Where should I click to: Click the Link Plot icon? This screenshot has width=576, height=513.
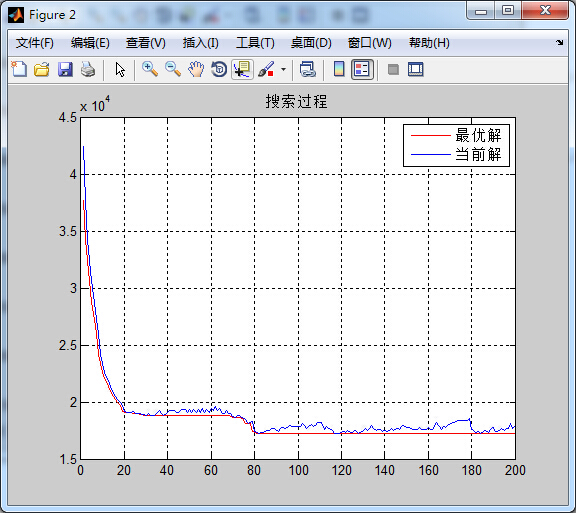(x=307, y=69)
